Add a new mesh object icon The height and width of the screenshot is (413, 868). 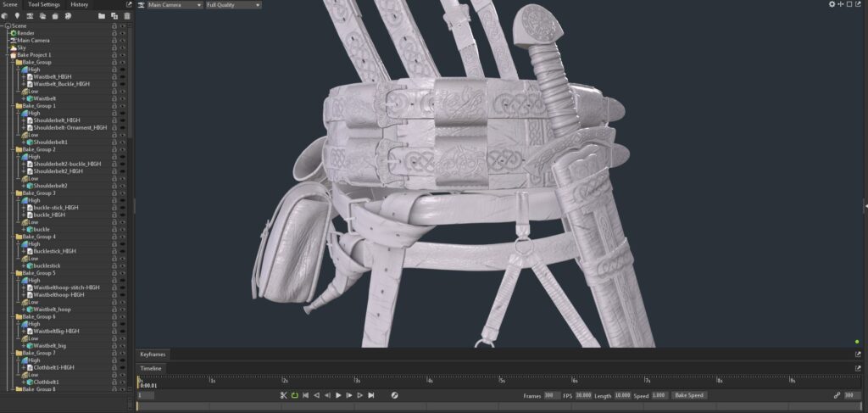tap(4, 16)
